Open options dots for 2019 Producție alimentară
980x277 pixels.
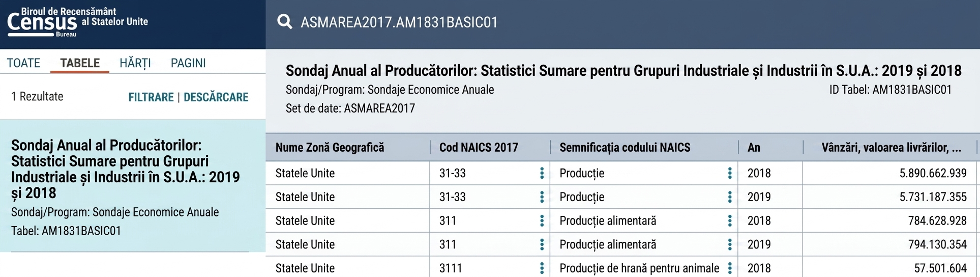(730, 244)
